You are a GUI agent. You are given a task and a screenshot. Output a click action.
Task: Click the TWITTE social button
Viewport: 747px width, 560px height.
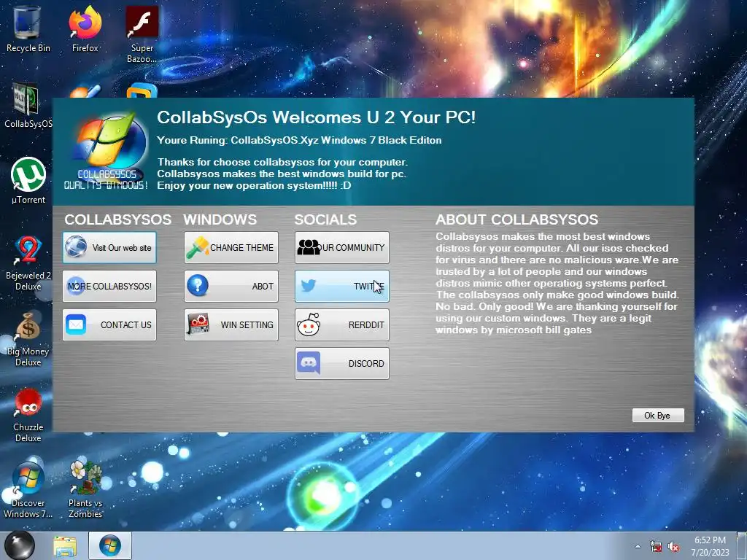point(342,286)
